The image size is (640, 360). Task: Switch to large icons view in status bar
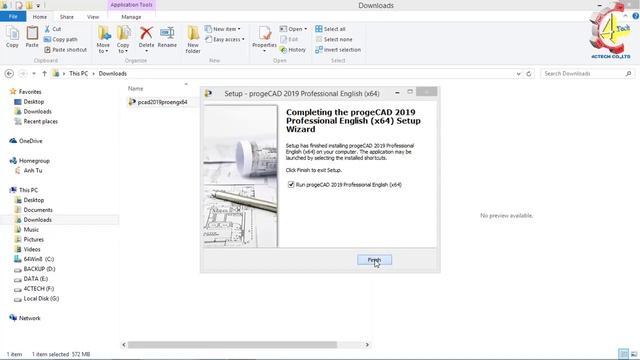tap(634, 354)
